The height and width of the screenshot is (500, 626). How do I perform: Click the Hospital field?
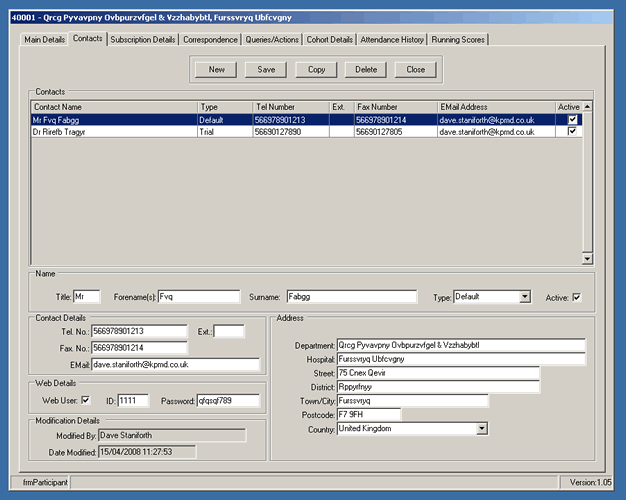pyautogui.click(x=461, y=359)
